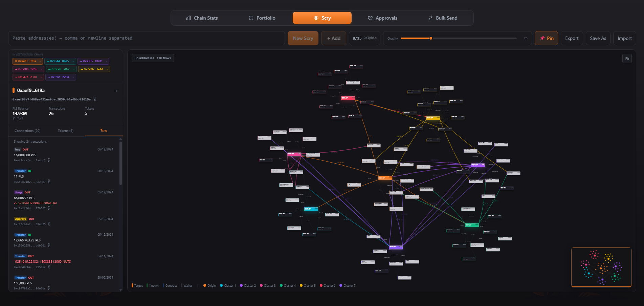Screen dimensions: 644x306
Task: Open Chain Stats via its bar-chart icon
Action: (188, 18)
